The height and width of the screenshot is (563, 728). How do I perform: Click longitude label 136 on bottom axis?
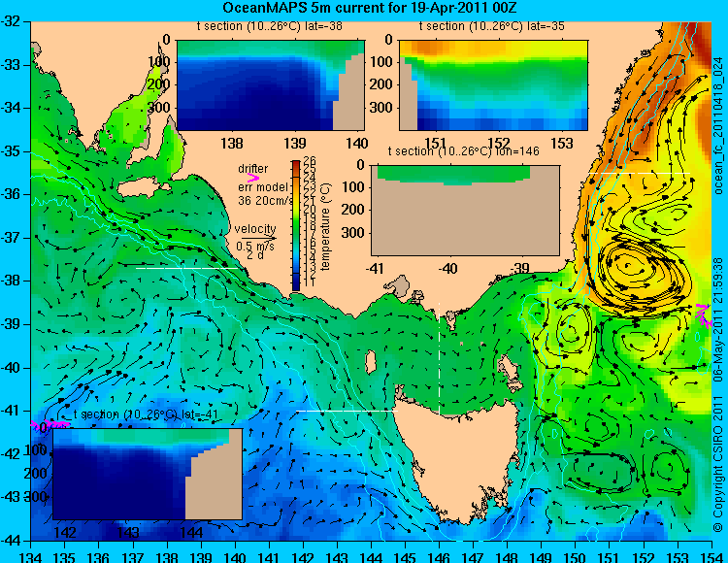point(98,557)
